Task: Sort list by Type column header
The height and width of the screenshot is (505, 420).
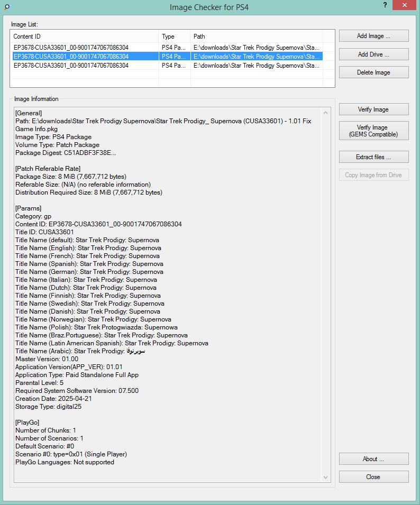Action: [x=175, y=36]
